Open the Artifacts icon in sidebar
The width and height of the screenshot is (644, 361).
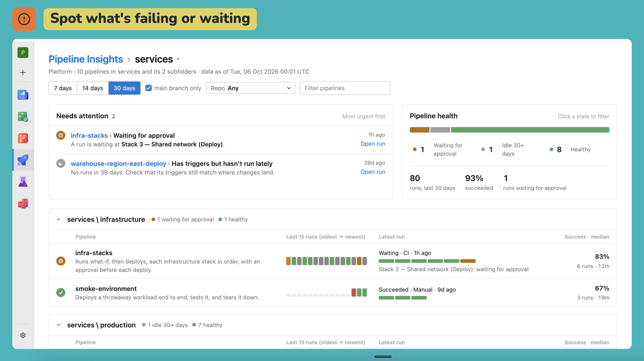(x=23, y=203)
